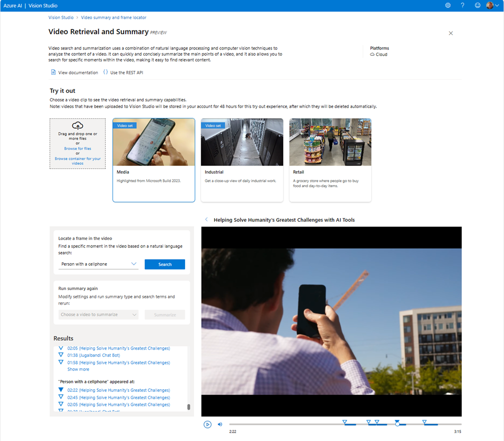Jump to 01:38 Jugalbandi Chat Bot result
This screenshot has width=504, height=441.
click(x=94, y=356)
